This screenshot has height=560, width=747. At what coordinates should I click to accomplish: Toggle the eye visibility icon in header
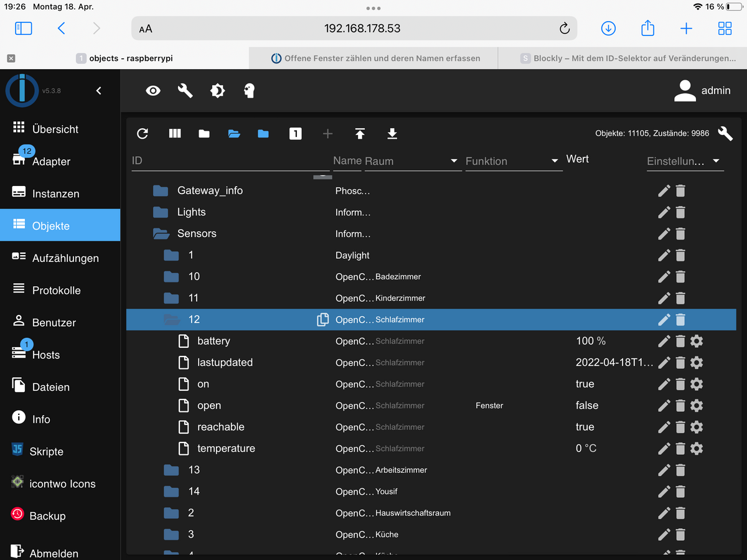(x=153, y=91)
